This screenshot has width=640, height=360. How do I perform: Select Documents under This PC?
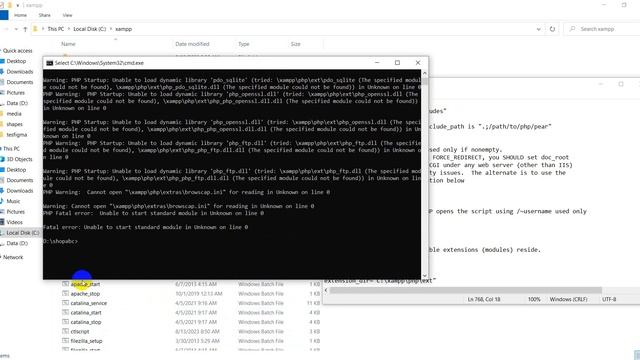[20, 180]
